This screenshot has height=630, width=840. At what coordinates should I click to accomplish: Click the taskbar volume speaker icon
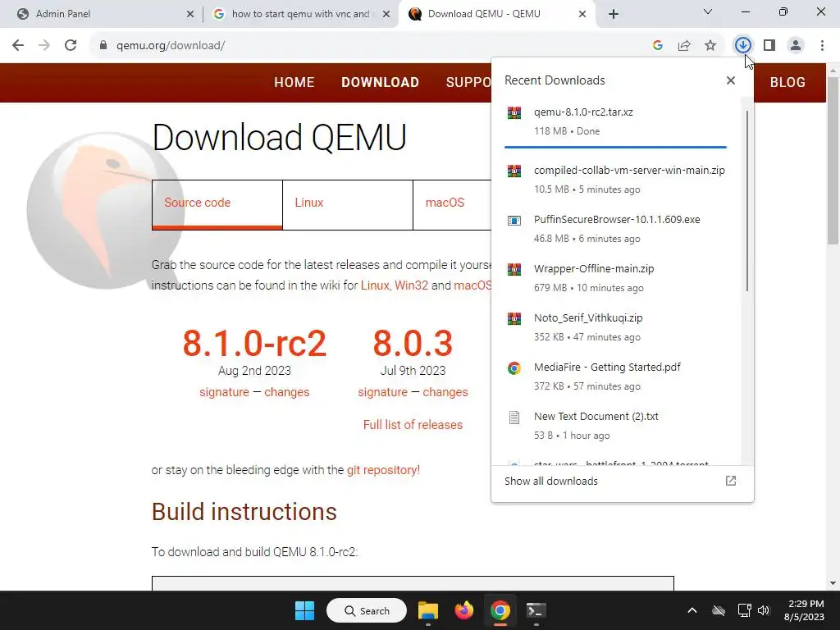764,610
